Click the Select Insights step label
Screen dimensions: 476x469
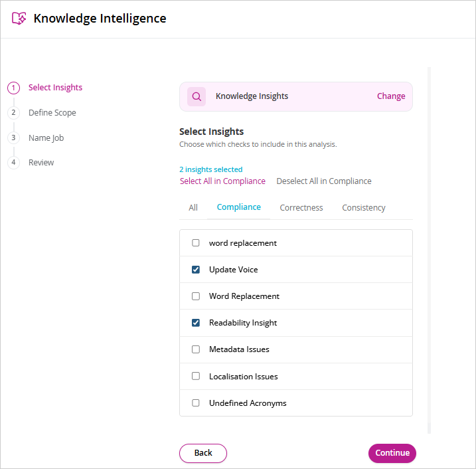click(55, 88)
